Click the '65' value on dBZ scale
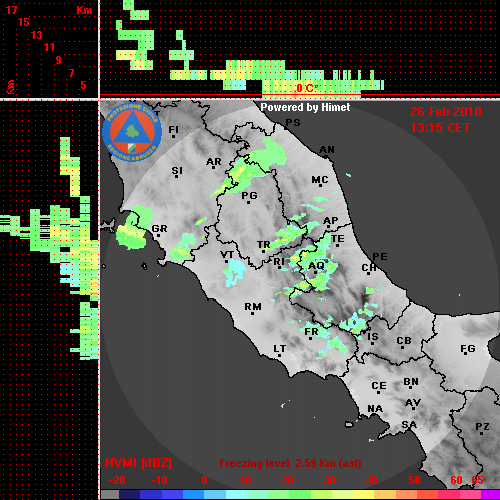500x500 pixels. [477, 480]
